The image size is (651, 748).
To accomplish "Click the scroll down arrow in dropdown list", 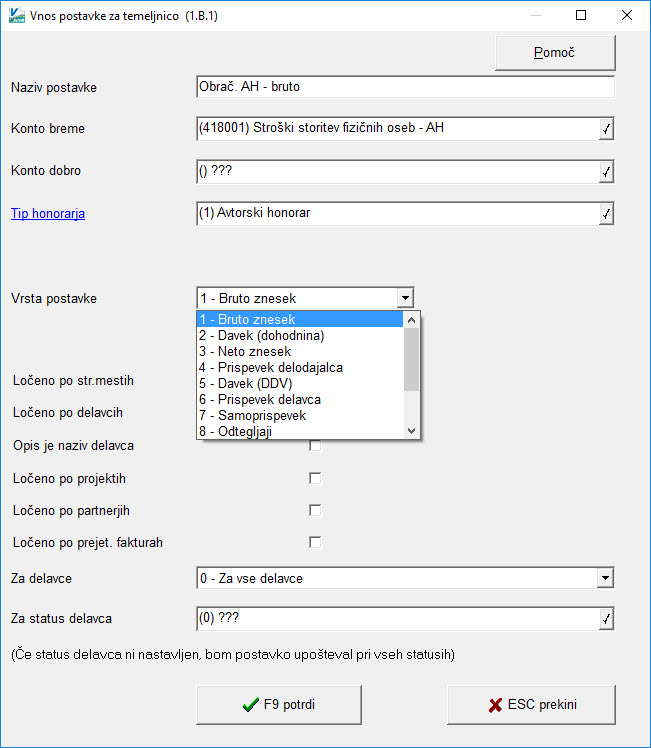I will [x=412, y=431].
